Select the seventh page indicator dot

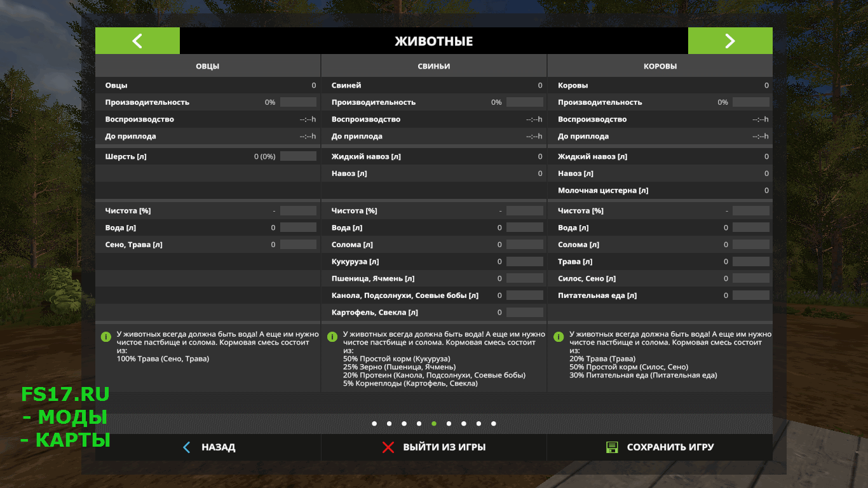464,423
